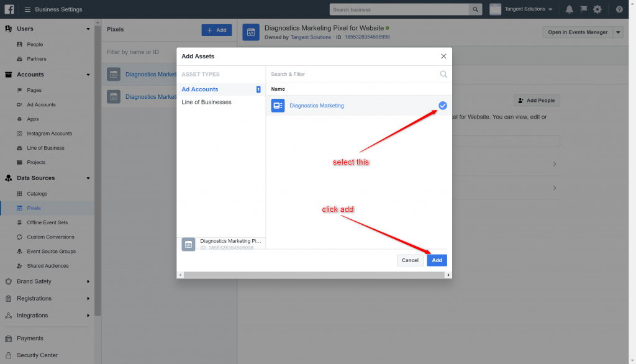Open Tangent Solutions owner link
The image size is (636, 364).
coord(311,37)
